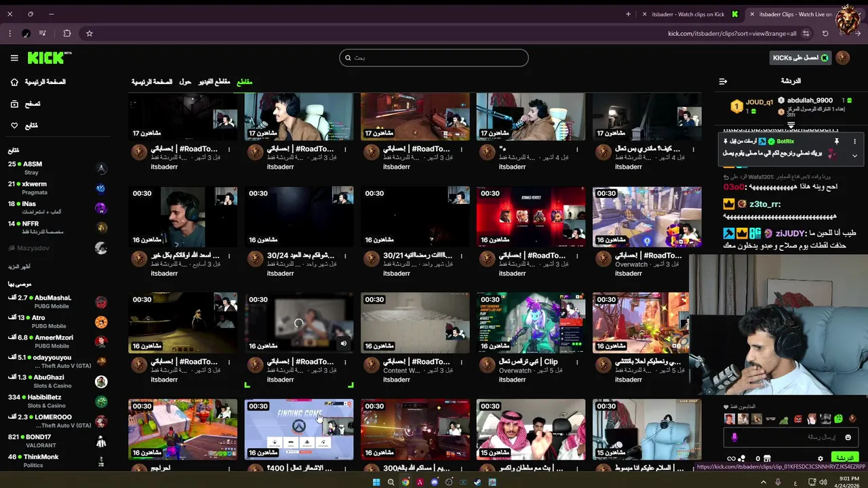Open Windows Start menu
This screenshot has height=488, width=868.
tap(376, 482)
